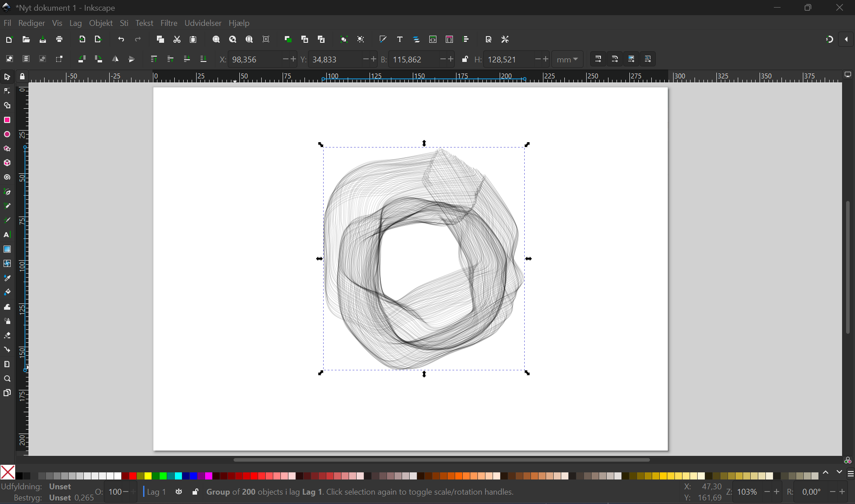The image size is (855, 504).
Task: Open the Filtre menu
Action: [x=169, y=23]
